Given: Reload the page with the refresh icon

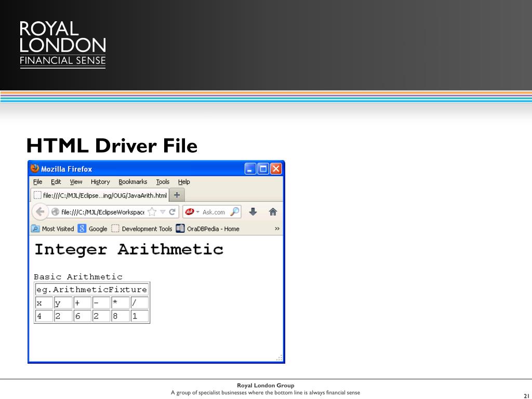Looking at the screenshot, I should (172, 212).
